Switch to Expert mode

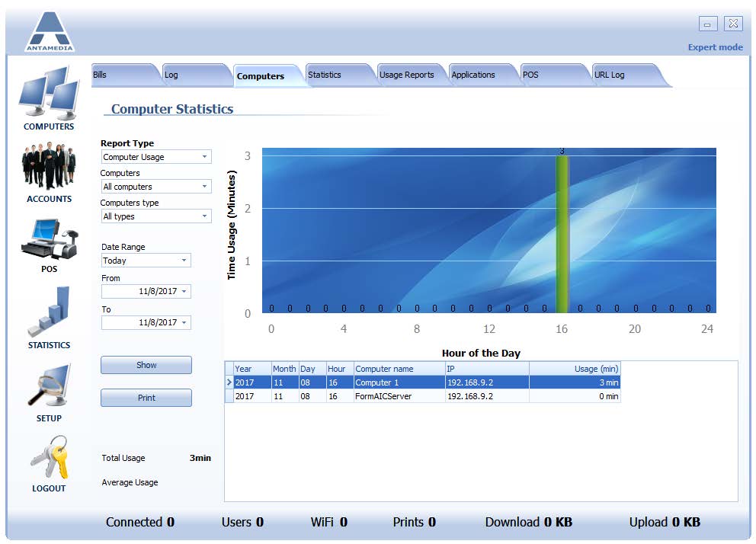[715, 47]
